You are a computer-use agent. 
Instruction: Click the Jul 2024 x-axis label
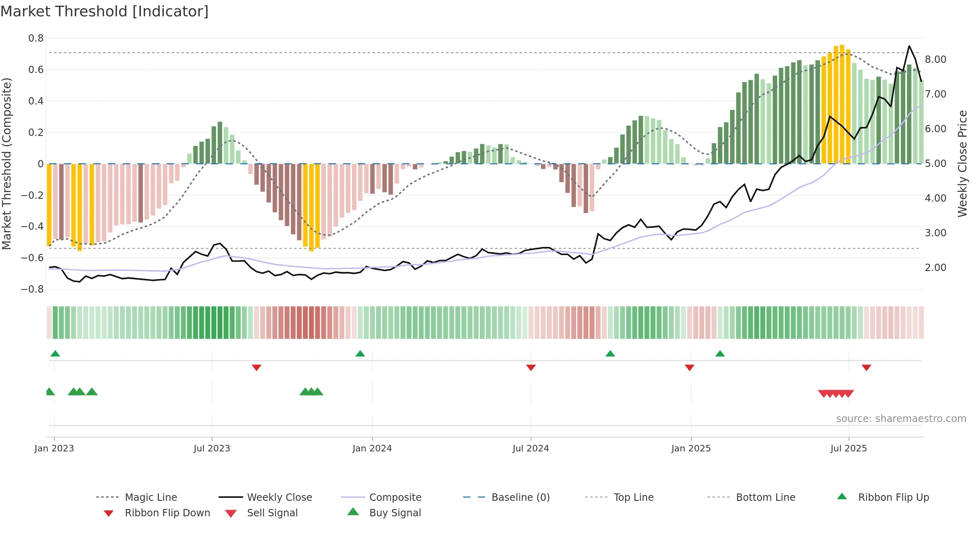531,448
